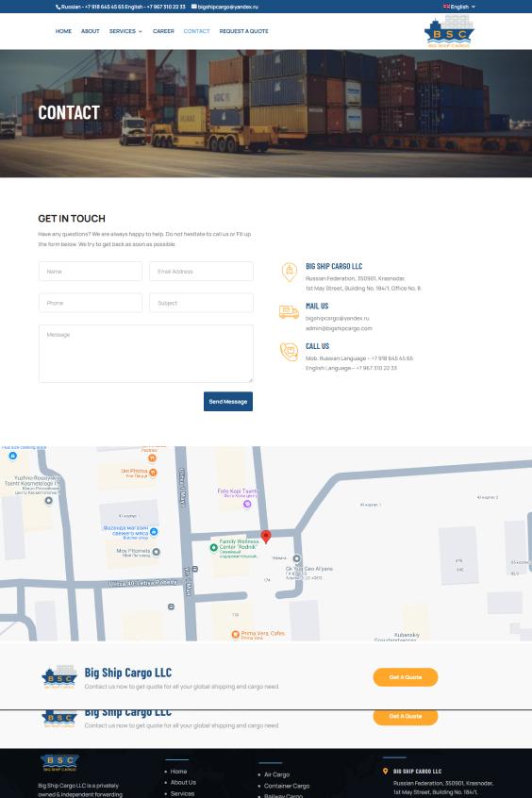This screenshot has height=798, width=532.
Task: Open the English language dropdown
Action: click(459, 7)
